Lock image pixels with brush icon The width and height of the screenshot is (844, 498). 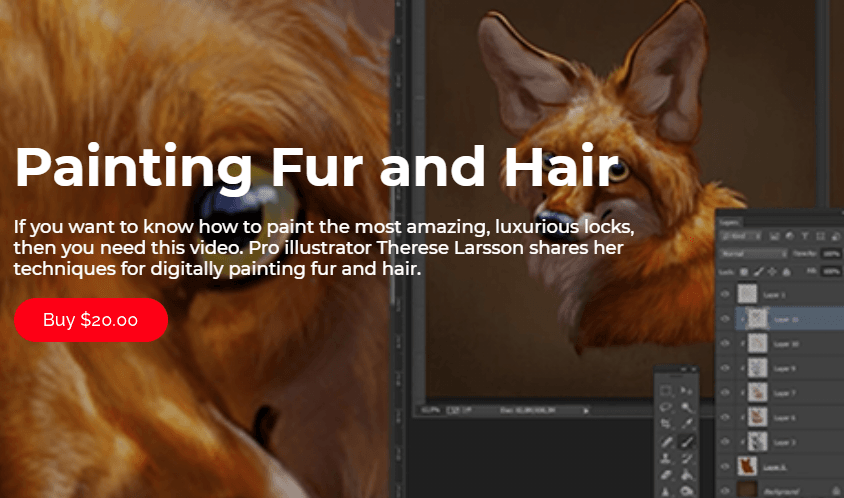pyautogui.click(x=758, y=272)
